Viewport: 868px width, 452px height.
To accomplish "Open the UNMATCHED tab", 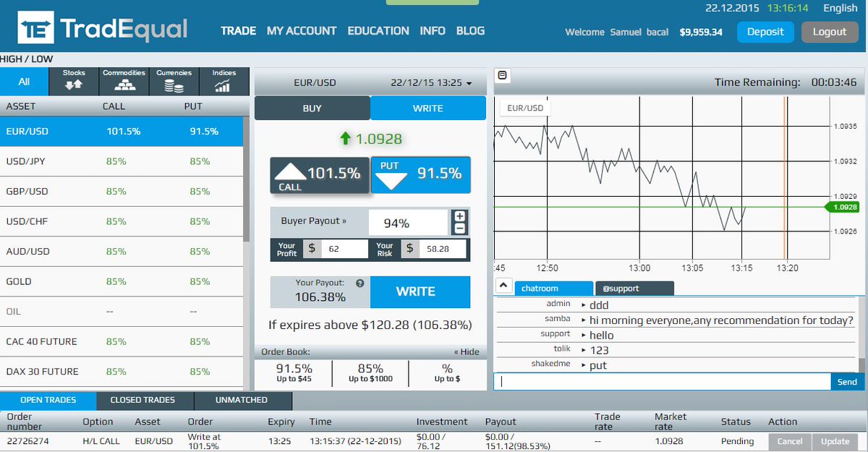I will tap(242, 400).
